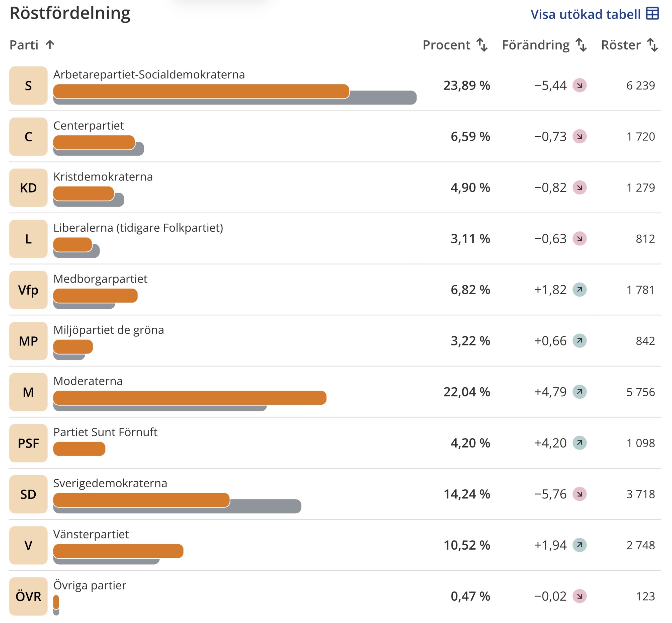Click the ÖVR party badge
The height and width of the screenshot is (623, 672).
[28, 596]
